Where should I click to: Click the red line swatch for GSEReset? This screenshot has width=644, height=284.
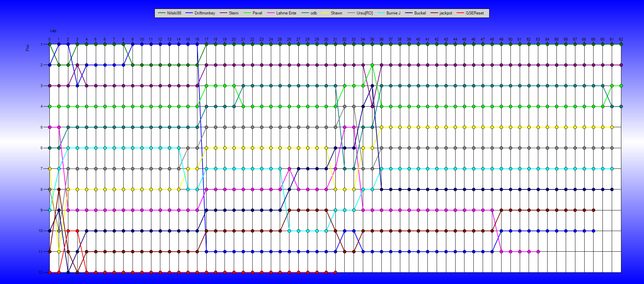pyautogui.click(x=460, y=13)
